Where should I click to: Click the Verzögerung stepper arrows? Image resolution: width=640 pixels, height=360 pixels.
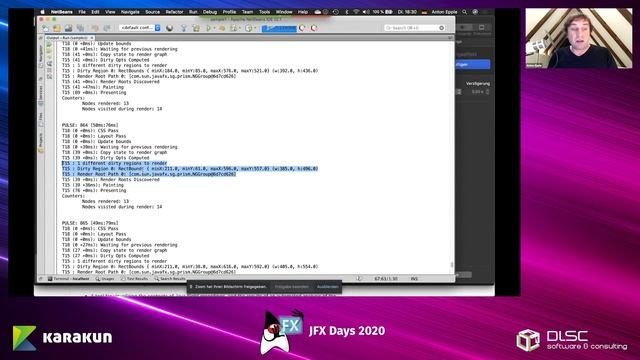(487, 92)
